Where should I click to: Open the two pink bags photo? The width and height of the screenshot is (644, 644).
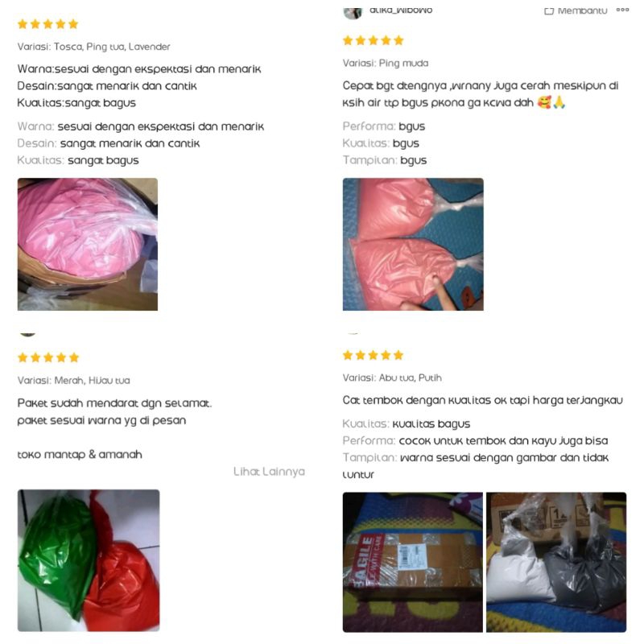coord(413,245)
